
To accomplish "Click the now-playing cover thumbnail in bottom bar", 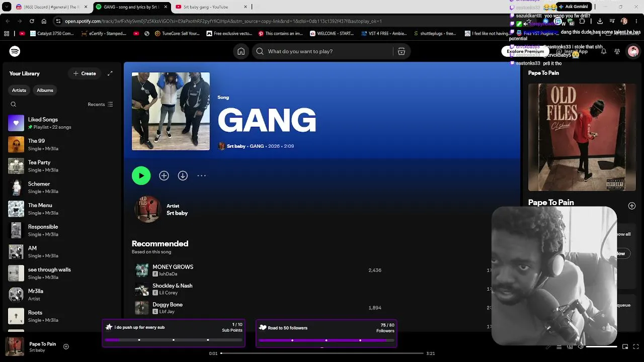I will [x=15, y=346].
